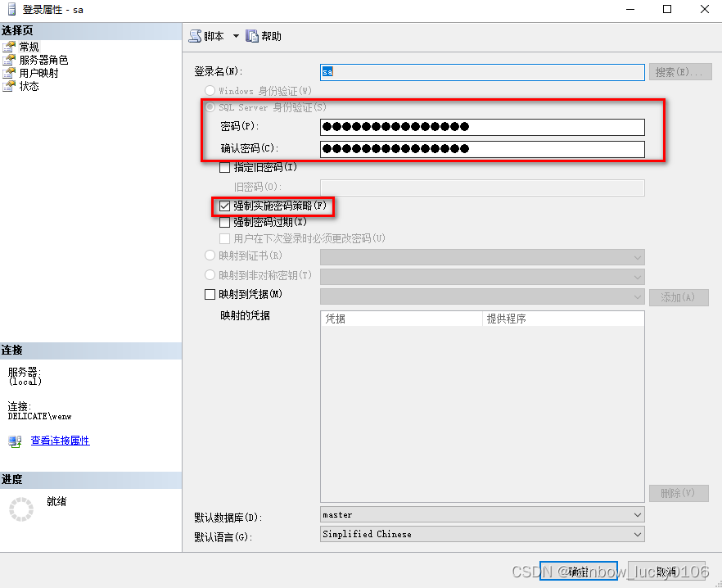Click the 登录名 input field
722x588 pixels.
[x=482, y=72]
